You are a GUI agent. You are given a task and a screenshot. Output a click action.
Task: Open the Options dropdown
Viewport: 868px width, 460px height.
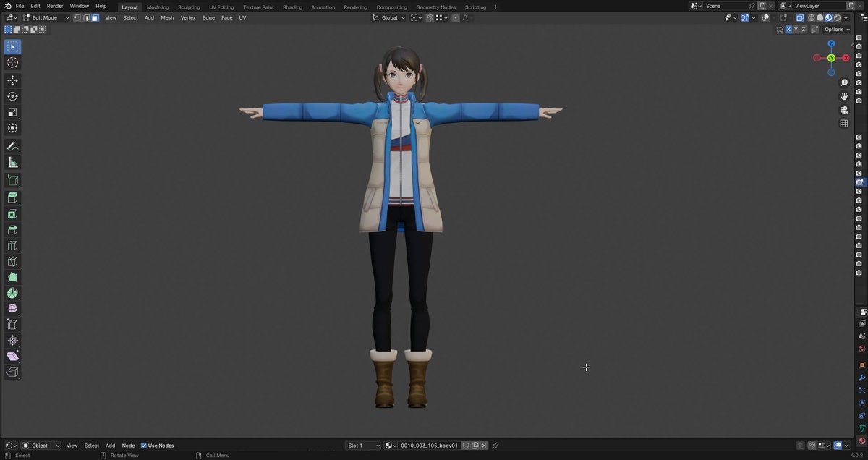tap(837, 30)
